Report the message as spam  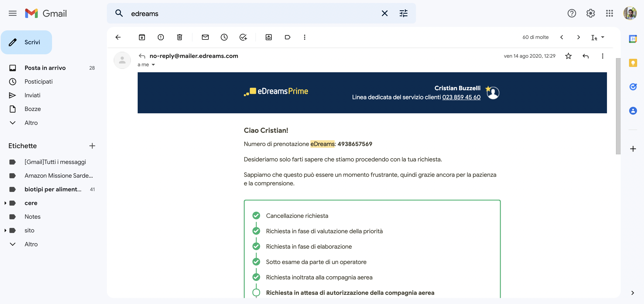[161, 37]
